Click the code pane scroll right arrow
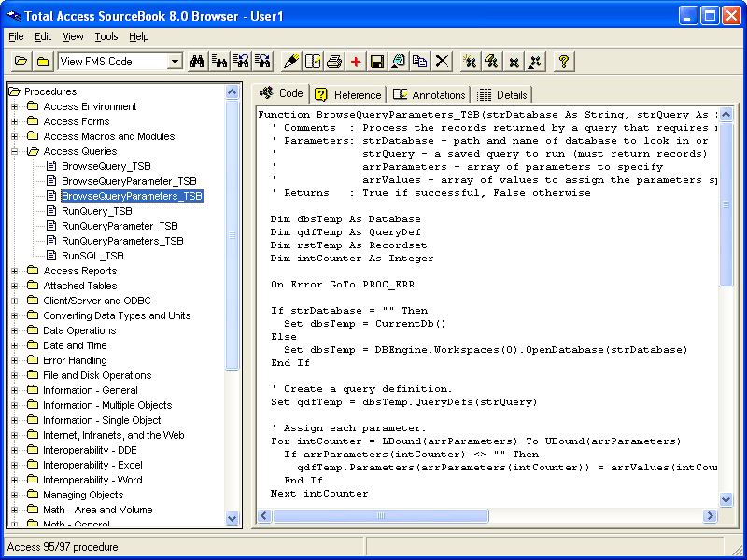 [x=710, y=516]
